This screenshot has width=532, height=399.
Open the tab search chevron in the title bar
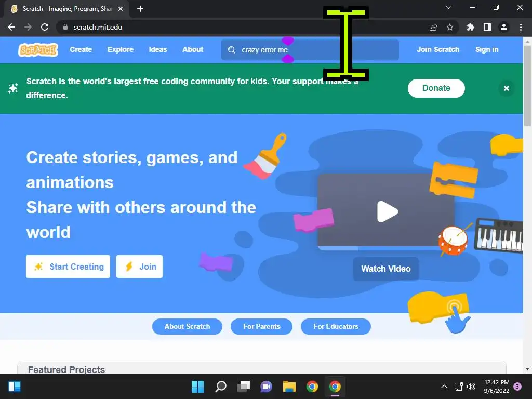click(448, 7)
